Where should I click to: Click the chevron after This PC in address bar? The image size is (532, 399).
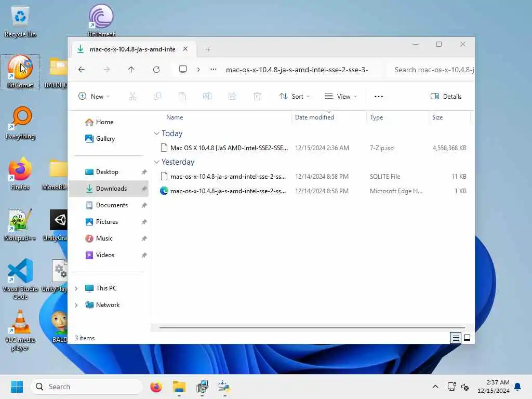pos(198,70)
